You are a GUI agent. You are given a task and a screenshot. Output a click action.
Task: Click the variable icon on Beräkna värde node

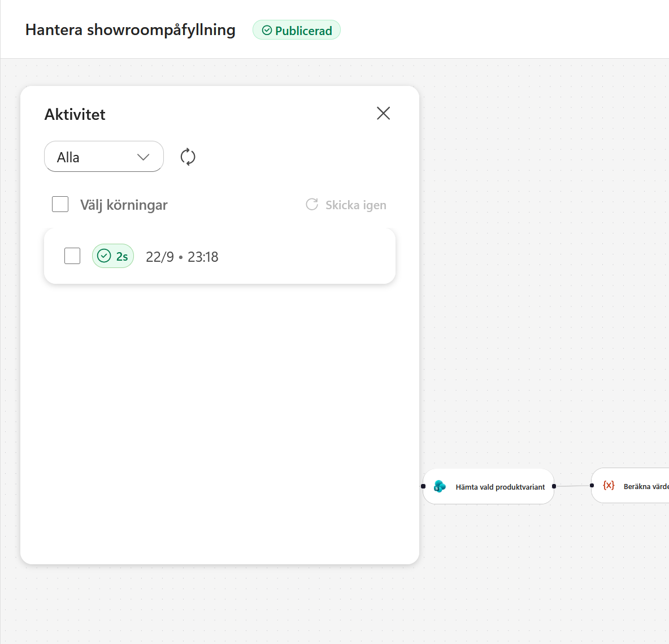609,486
